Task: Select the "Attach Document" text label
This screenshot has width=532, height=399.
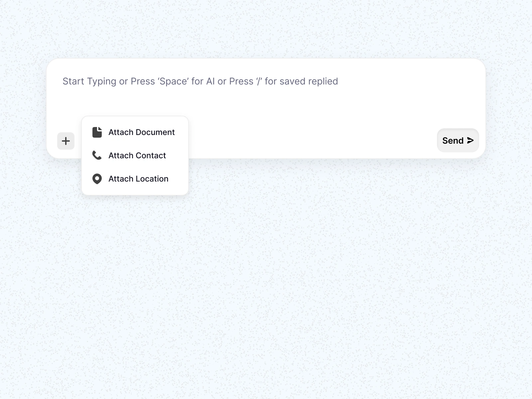Action: pos(141,132)
